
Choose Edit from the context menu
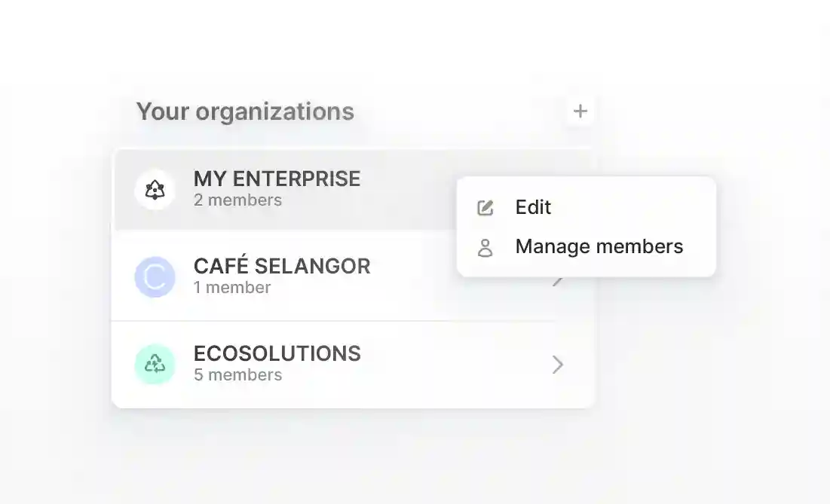tap(533, 207)
